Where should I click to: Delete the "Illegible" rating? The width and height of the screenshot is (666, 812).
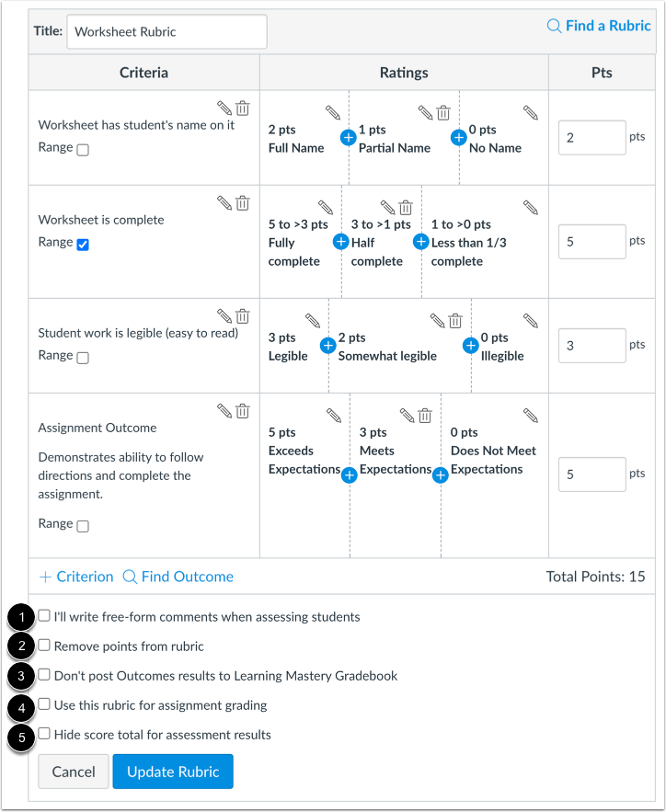pos(454,320)
